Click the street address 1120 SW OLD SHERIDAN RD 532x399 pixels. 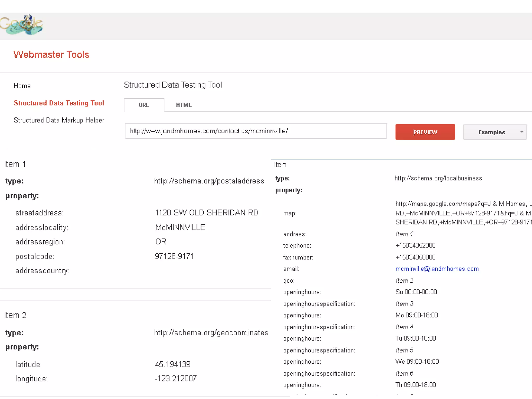point(207,212)
